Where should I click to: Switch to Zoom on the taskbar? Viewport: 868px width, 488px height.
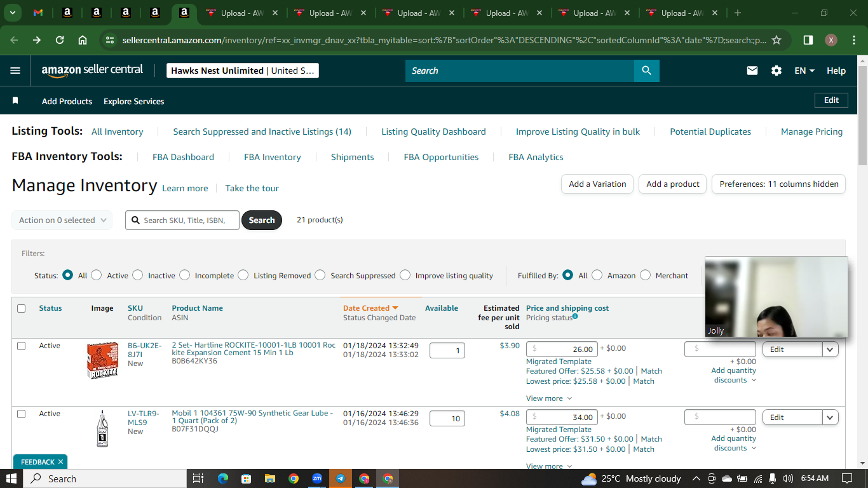[317, 478]
